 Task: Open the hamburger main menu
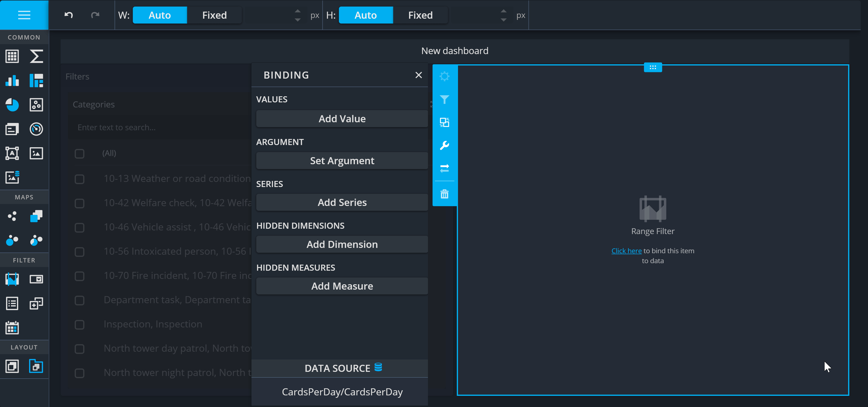click(24, 15)
